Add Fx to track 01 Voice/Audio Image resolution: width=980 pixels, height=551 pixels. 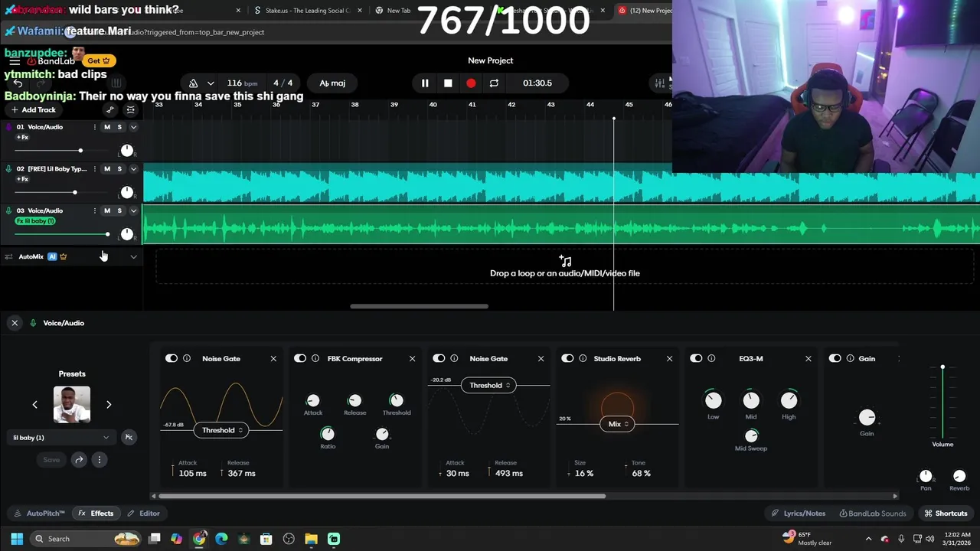[22, 138]
